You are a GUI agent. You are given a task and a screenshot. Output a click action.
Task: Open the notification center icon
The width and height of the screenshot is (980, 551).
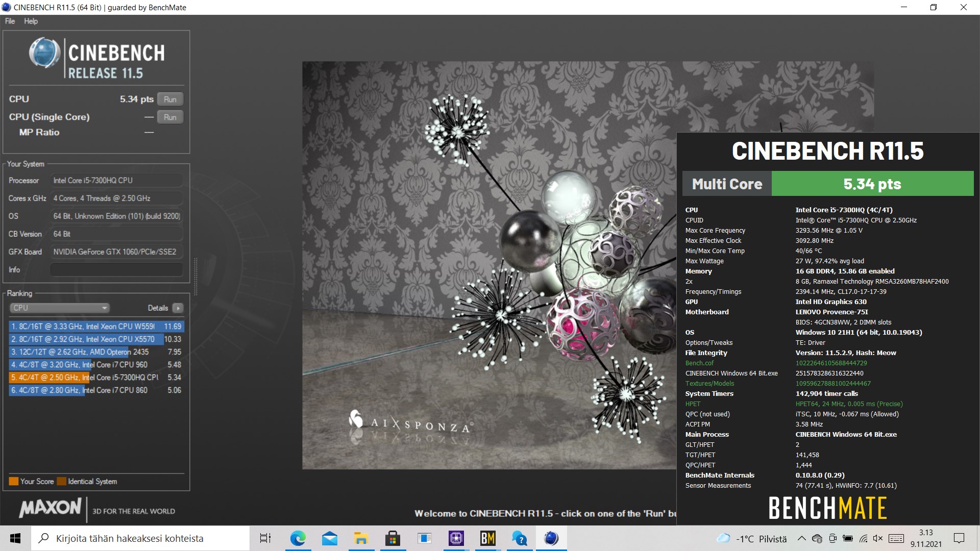coord(959,538)
